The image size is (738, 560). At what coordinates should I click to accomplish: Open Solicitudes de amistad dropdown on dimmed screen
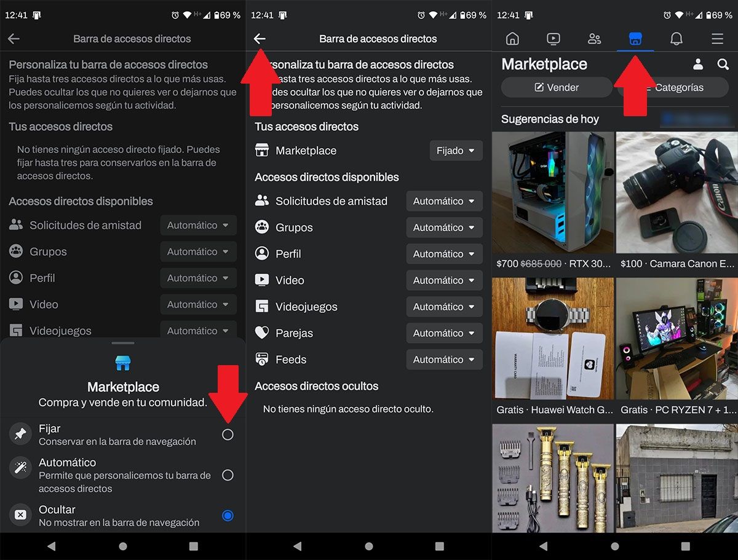tap(199, 226)
